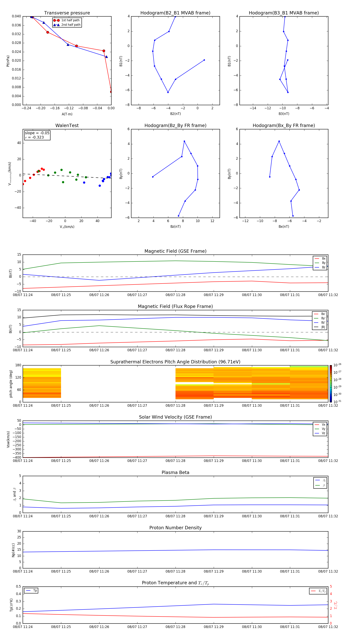Click the "Hodogram(Bx_By FR frame)" title
Viewport: 351px width, 644px height.
click(284, 125)
